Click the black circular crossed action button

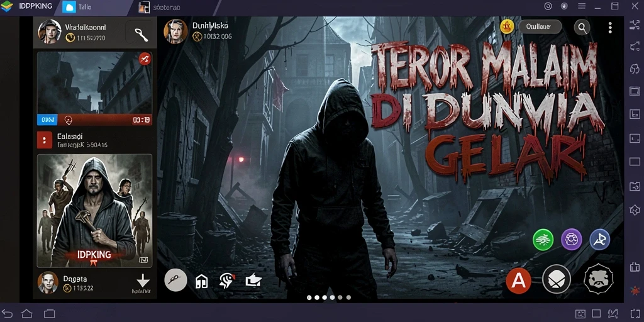point(557,279)
